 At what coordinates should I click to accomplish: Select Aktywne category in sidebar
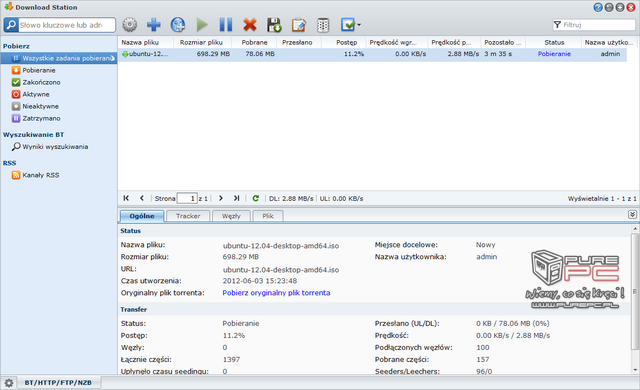click(36, 94)
